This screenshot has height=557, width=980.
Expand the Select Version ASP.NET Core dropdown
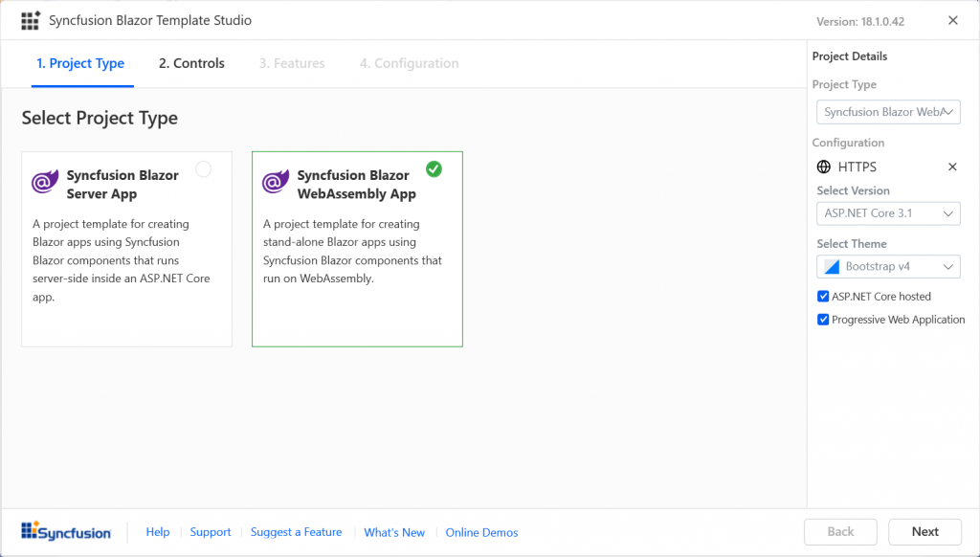pyautogui.click(x=888, y=213)
